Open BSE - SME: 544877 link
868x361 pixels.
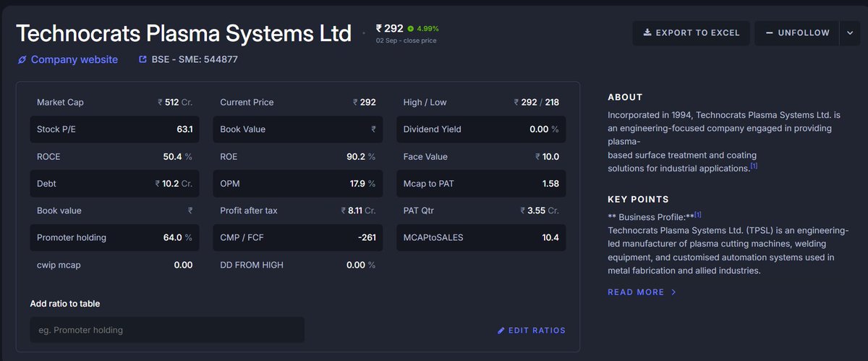pyautogui.click(x=187, y=59)
